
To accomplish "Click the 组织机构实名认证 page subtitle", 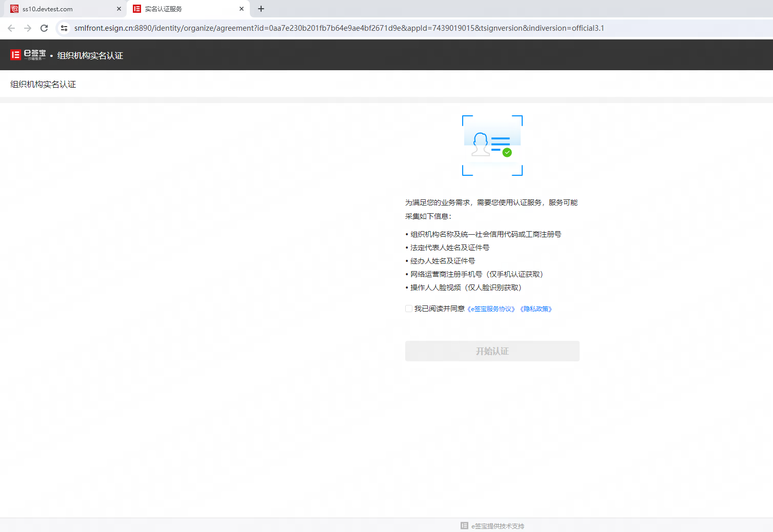I will tap(43, 84).
